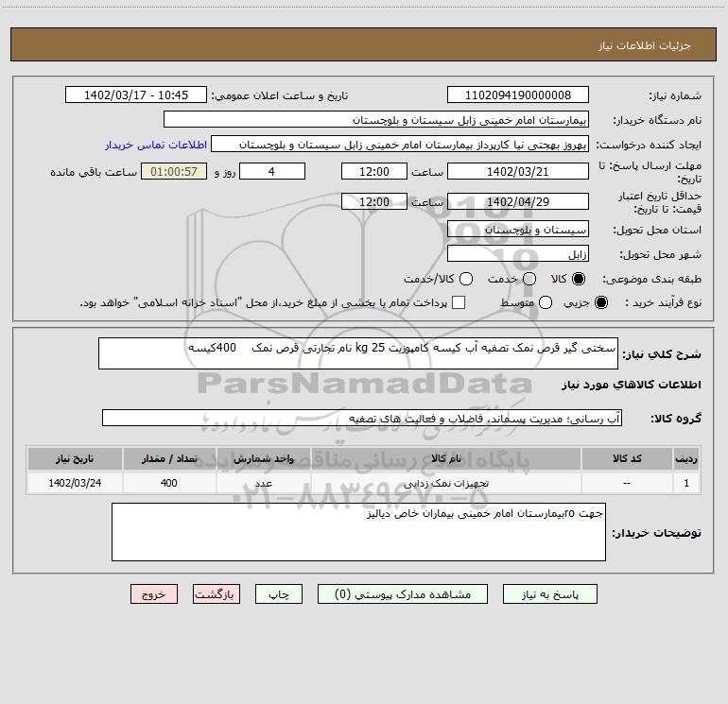This screenshot has height=704, width=728.
Task: Click the استان محل تحویل field
Action: point(518,229)
